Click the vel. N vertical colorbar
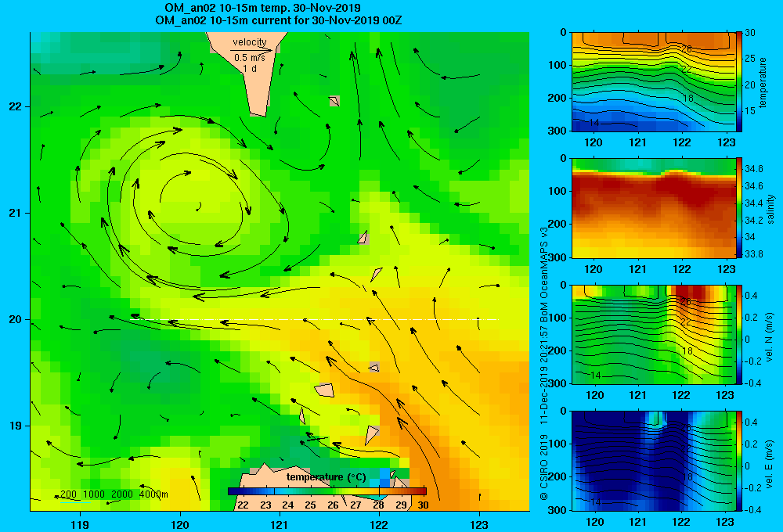This screenshot has height=532, width=783. click(739, 334)
